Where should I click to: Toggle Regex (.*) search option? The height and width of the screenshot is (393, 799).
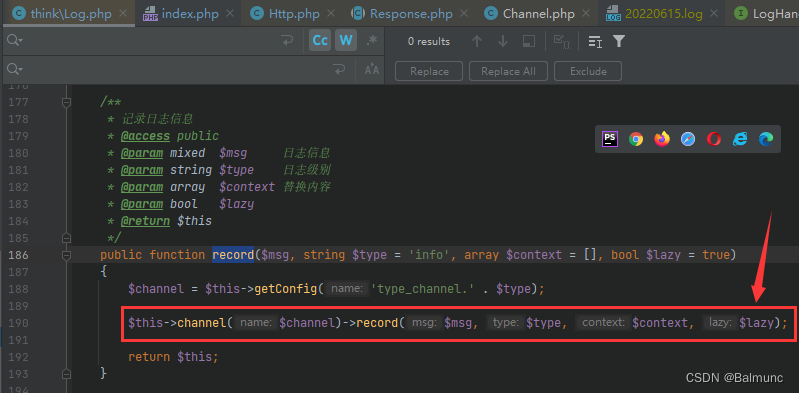click(x=372, y=40)
